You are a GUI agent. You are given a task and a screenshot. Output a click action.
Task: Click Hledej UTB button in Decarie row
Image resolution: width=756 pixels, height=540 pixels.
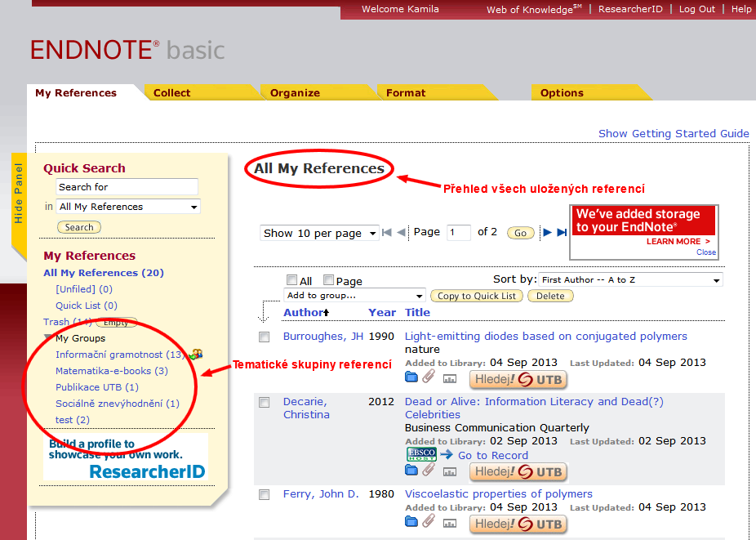pyautogui.click(x=518, y=472)
